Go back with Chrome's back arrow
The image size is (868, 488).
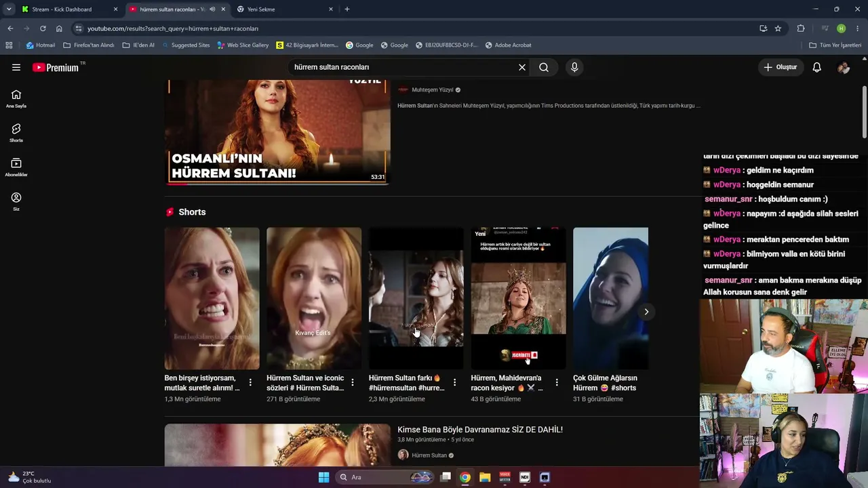point(10,28)
